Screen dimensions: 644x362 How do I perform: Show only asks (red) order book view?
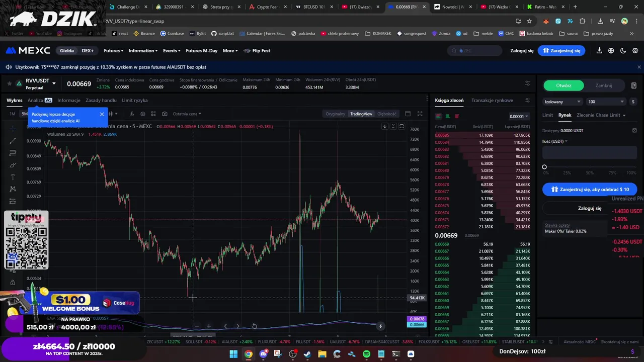click(x=457, y=116)
